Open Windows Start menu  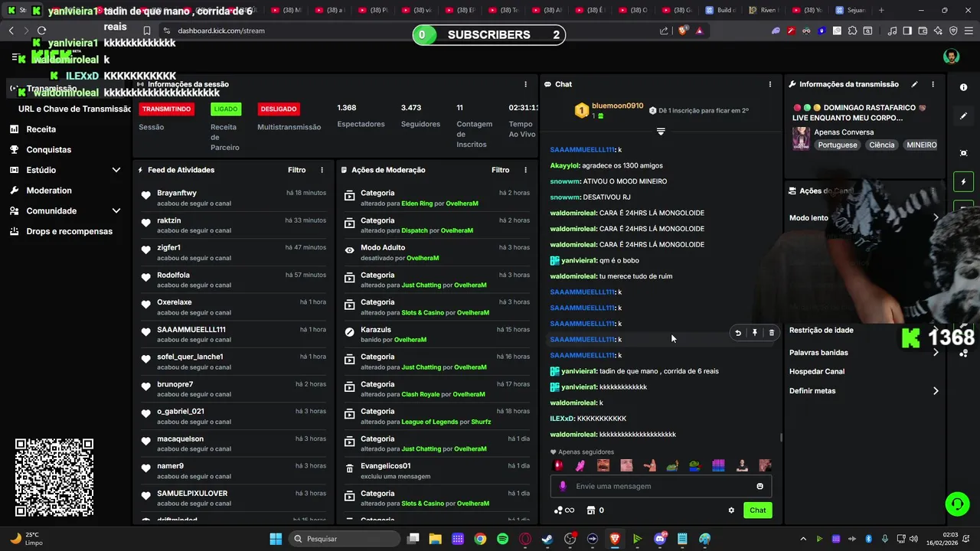[x=276, y=539]
